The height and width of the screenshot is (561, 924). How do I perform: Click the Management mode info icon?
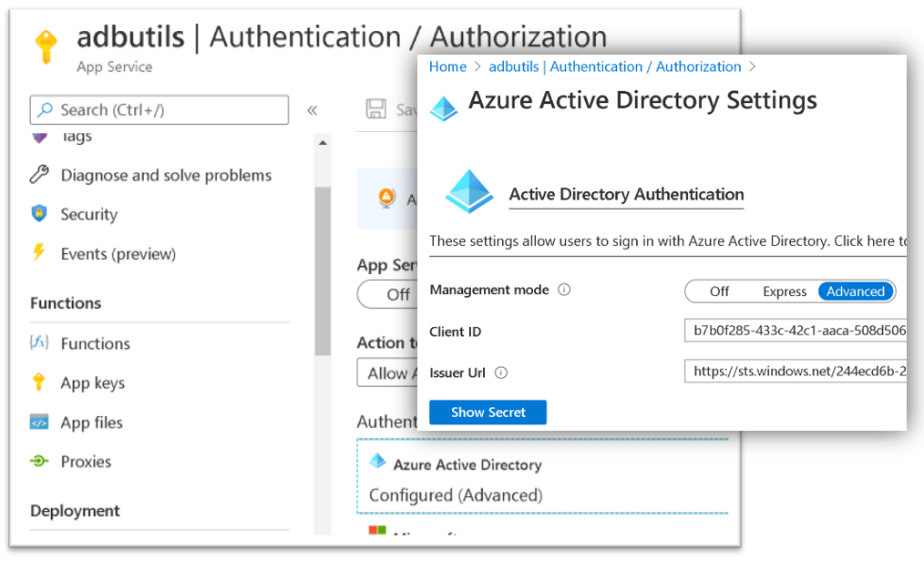pos(562,289)
